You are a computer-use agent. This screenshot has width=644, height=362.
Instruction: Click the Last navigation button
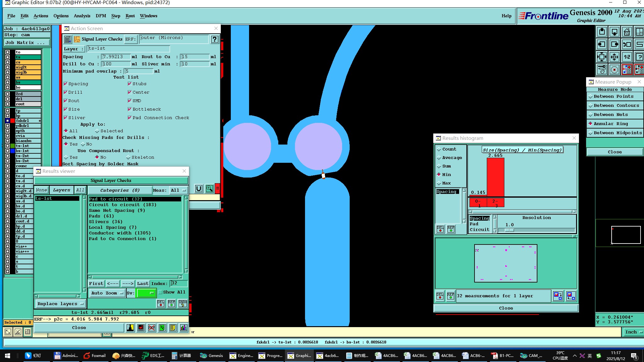click(x=142, y=283)
